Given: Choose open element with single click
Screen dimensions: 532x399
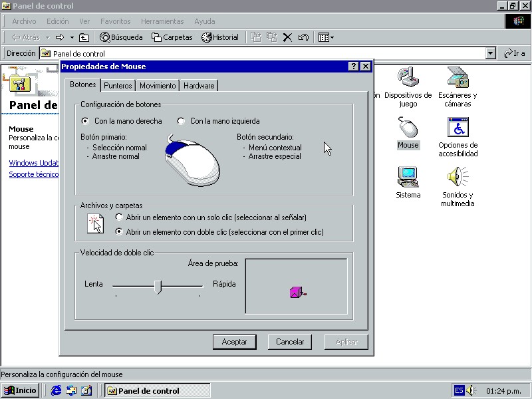Looking at the screenshot, I should point(211,217).
